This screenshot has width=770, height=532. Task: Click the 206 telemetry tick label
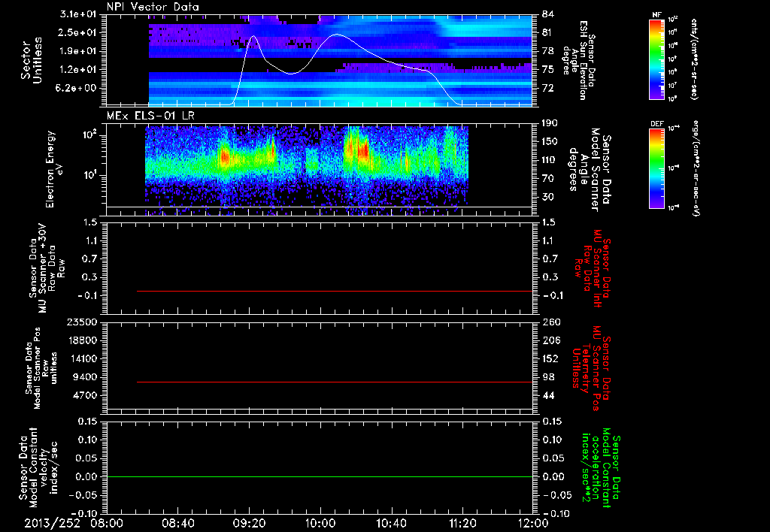(550, 340)
